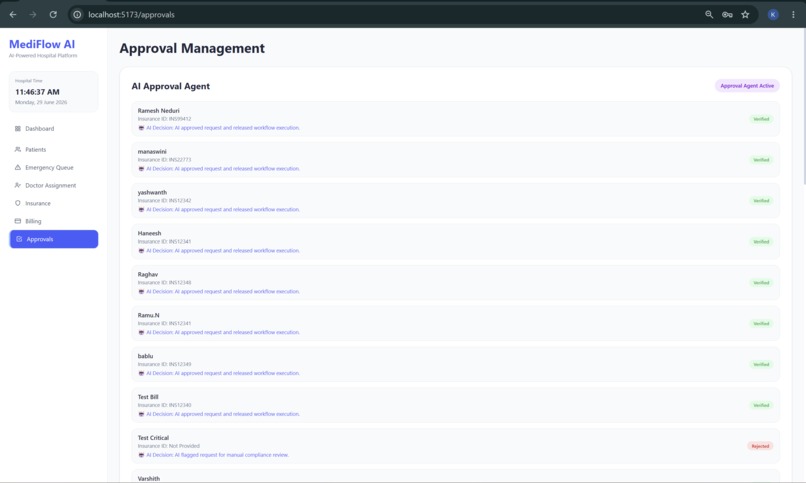The width and height of the screenshot is (806, 483).
Task: Click Verified badge for manaswini
Action: pyautogui.click(x=761, y=160)
